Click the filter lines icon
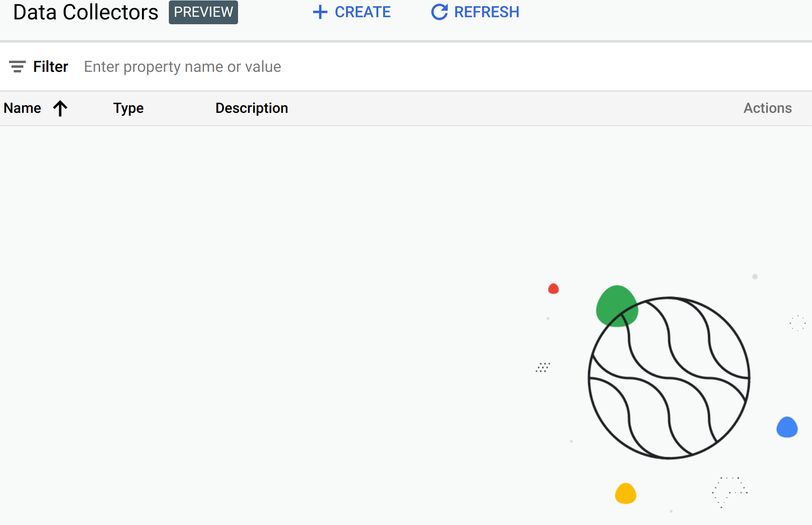This screenshot has width=812, height=525. 17,67
